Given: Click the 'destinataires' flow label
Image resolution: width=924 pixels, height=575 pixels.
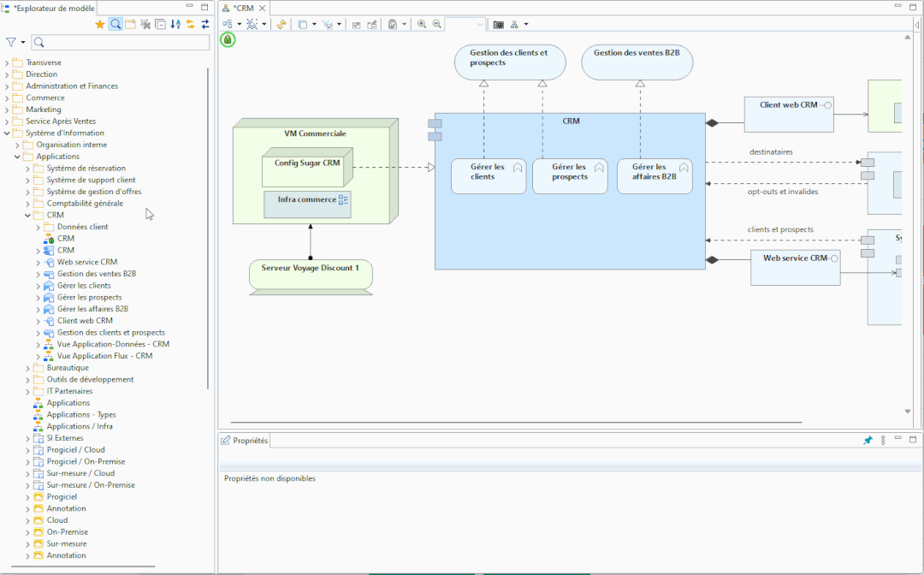Looking at the screenshot, I should 771,152.
